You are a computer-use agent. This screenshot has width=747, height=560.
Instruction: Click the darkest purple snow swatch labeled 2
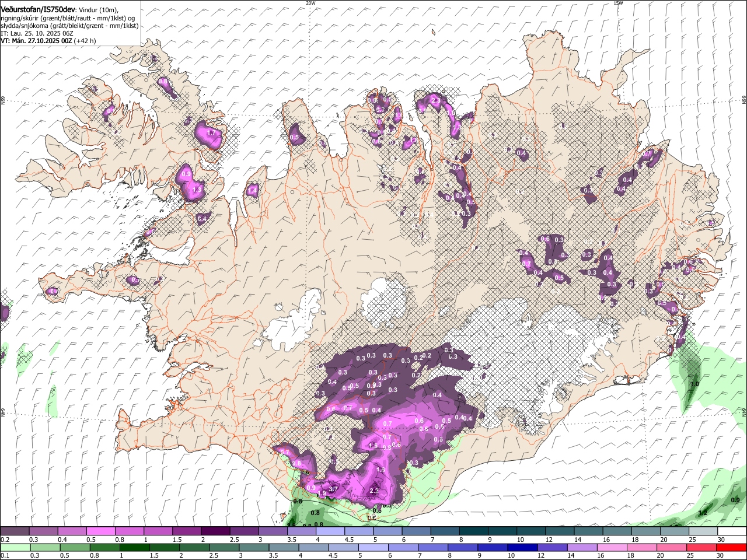click(x=215, y=531)
